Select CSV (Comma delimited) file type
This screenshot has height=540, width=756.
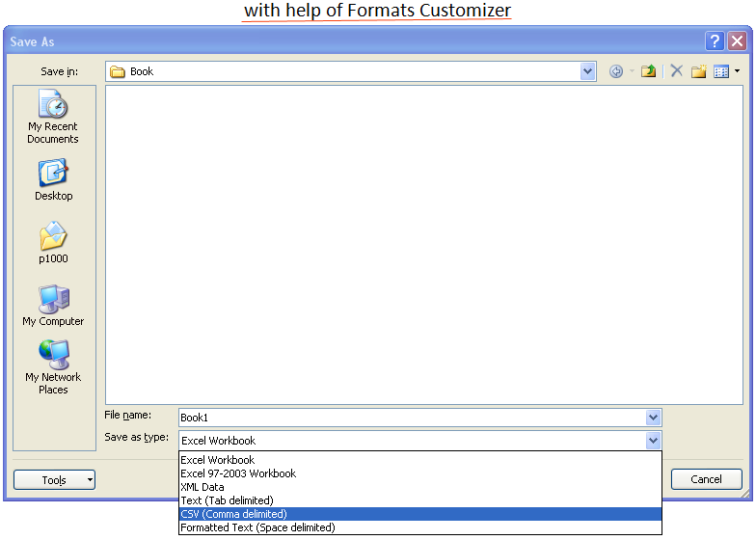pyautogui.click(x=233, y=514)
